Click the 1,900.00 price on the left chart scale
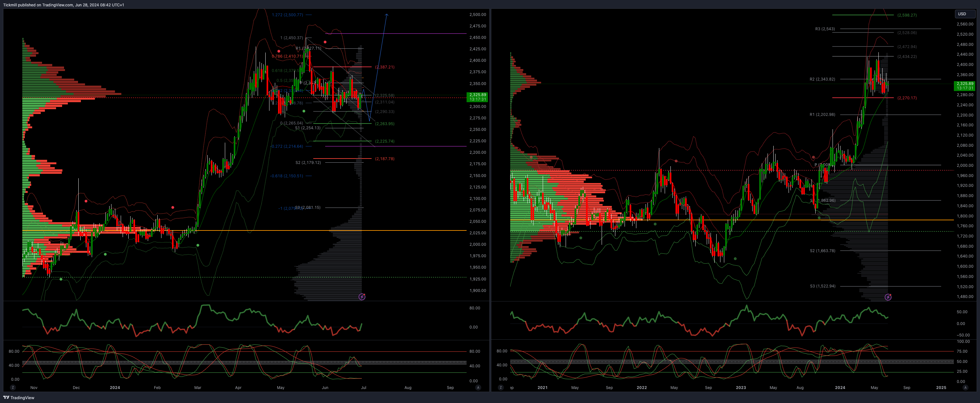 pos(477,290)
